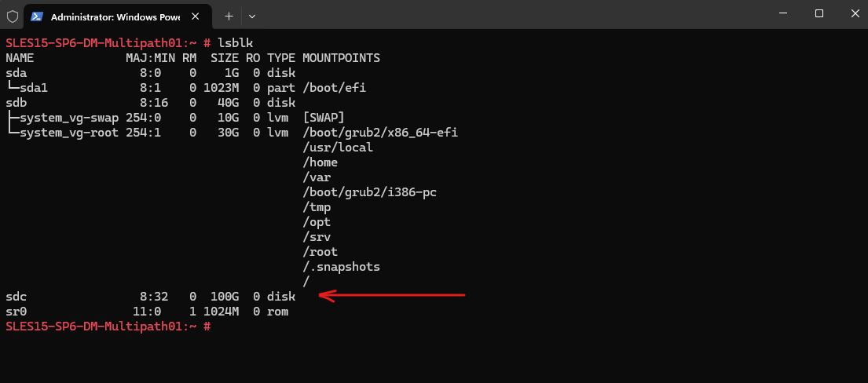Click the /boot/efi mountpoint text
Screen dimensions: 868x383
click(335, 88)
